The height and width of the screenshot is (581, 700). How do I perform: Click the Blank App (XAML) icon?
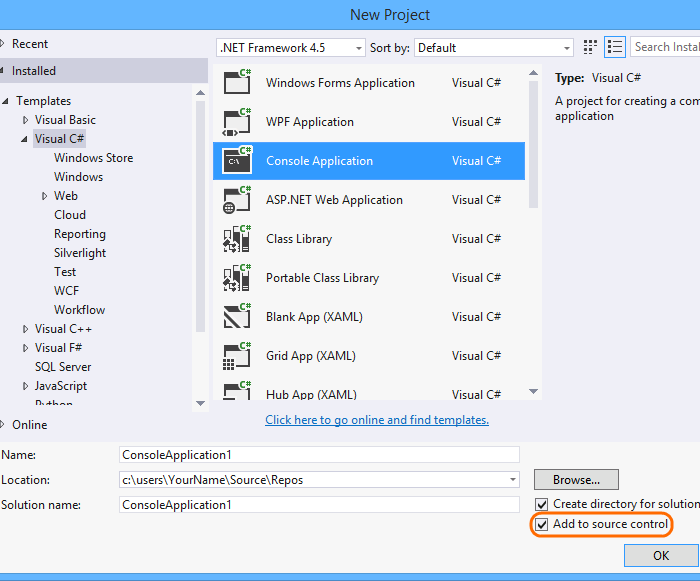point(237,317)
